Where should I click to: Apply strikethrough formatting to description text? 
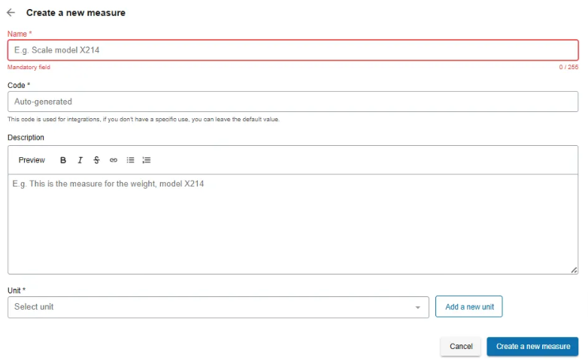[96, 160]
